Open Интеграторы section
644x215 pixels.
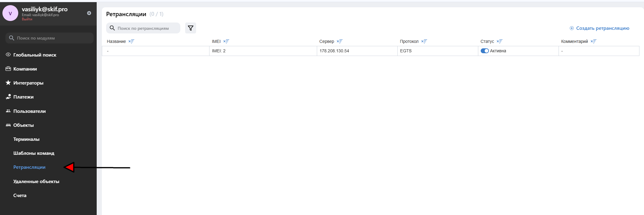pos(28,83)
